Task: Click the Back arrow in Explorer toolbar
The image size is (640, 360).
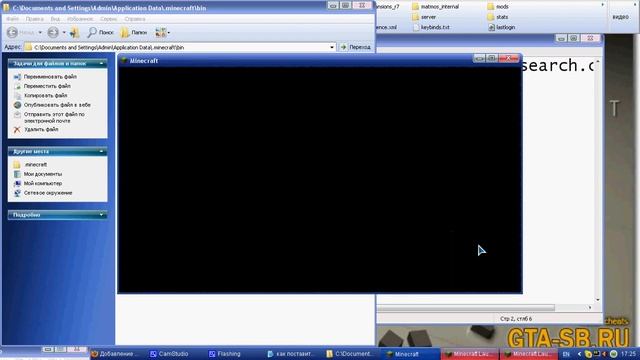Action: pyautogui.click(x=12, y=32)
